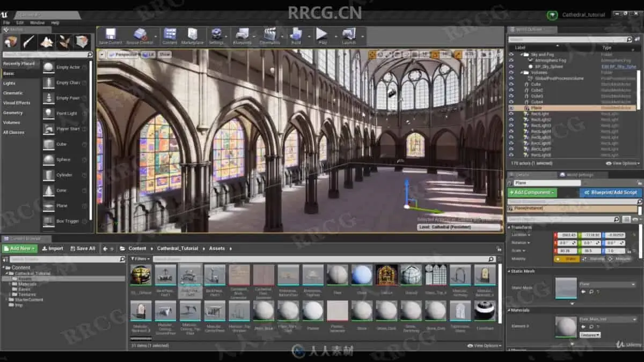The height and width of the screenshot is (362, 644).
Task: Click the Blueprint/Add Script button
Action: tap(610, 192)
